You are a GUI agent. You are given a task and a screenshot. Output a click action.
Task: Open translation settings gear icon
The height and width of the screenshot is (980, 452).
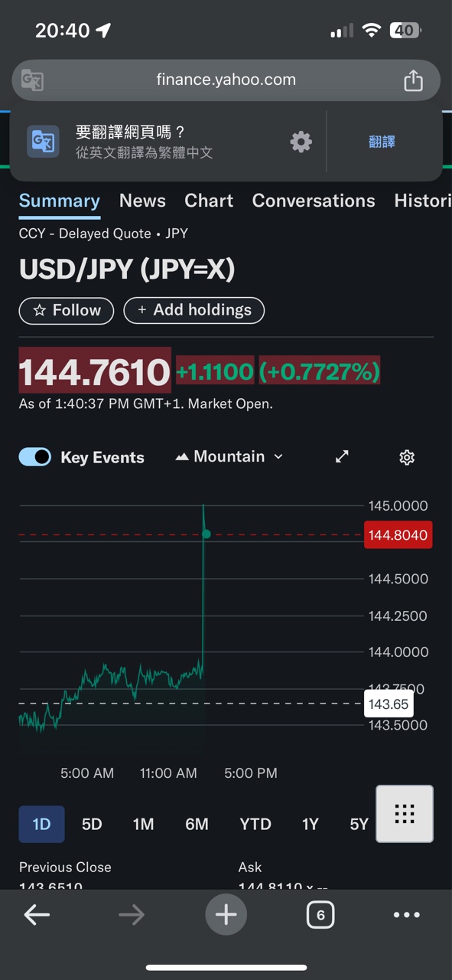(x=301, y=142)
